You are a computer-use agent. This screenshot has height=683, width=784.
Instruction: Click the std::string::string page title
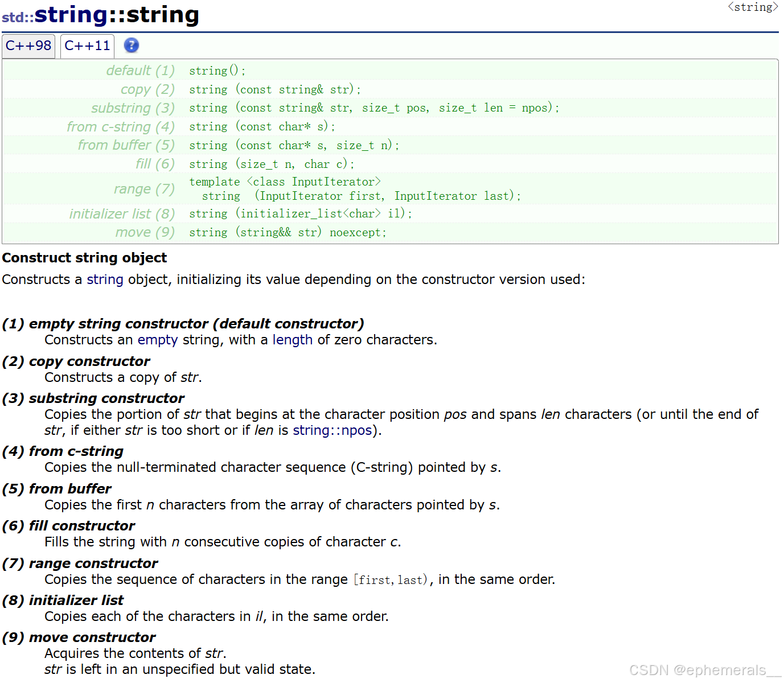100,15
